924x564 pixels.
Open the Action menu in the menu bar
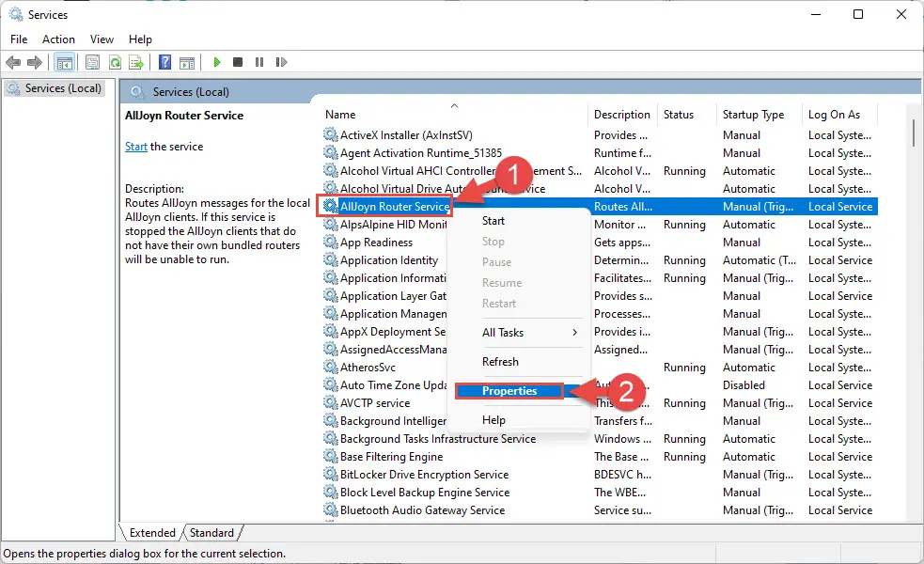click(x=58, y=39)
